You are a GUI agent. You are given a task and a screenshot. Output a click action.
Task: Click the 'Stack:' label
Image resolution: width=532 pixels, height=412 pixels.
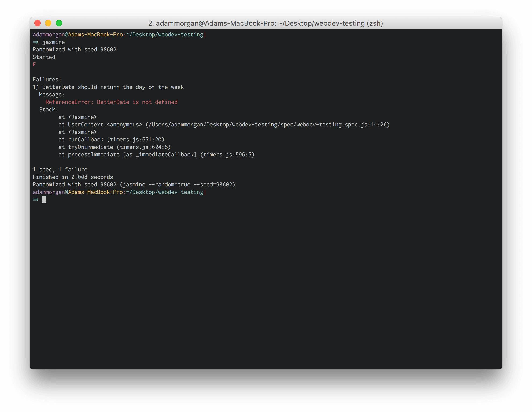[x=49, y=110]
